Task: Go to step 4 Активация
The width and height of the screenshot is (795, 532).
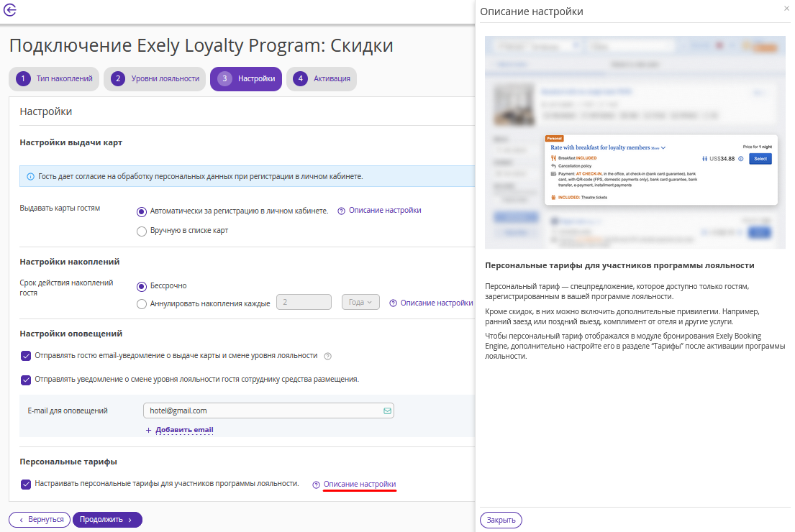Action: (322, 79)
